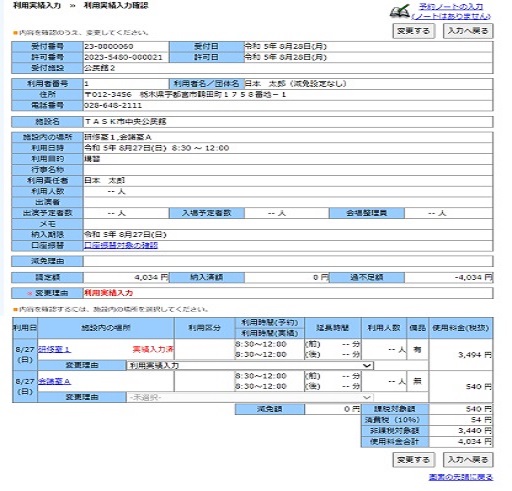Click the top 入力へ戻る button
Screen dimensions: 512x491
468,31
